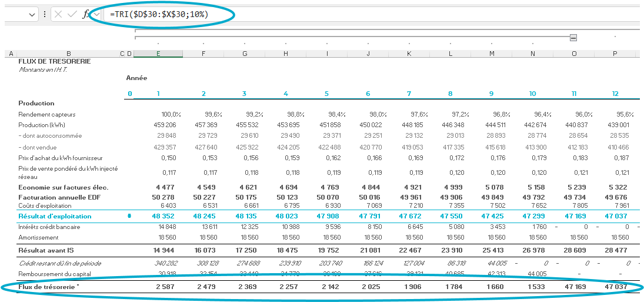
Task: Select column M header
Action: tap(492, 54)
